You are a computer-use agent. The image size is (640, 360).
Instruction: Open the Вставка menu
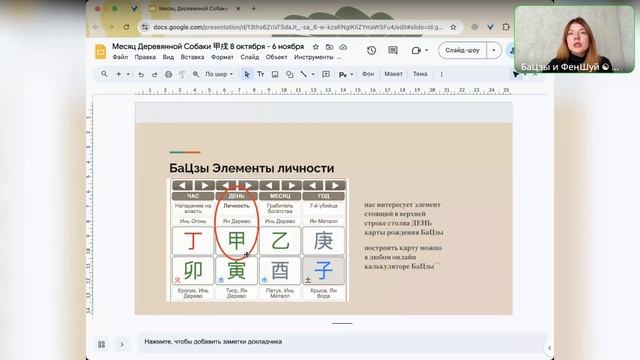[192, 57]
